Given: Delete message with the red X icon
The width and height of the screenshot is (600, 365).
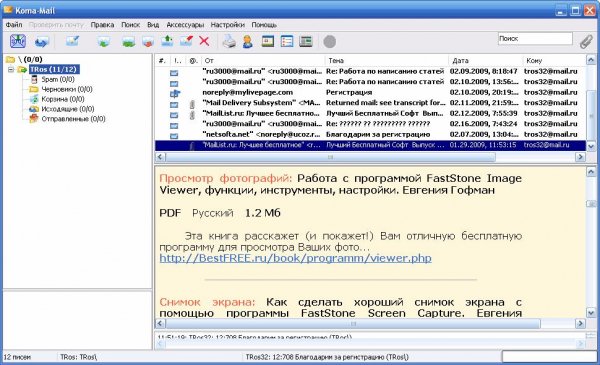Looking at the screenshot, I should pyautogui.click(x=204, y=41).
